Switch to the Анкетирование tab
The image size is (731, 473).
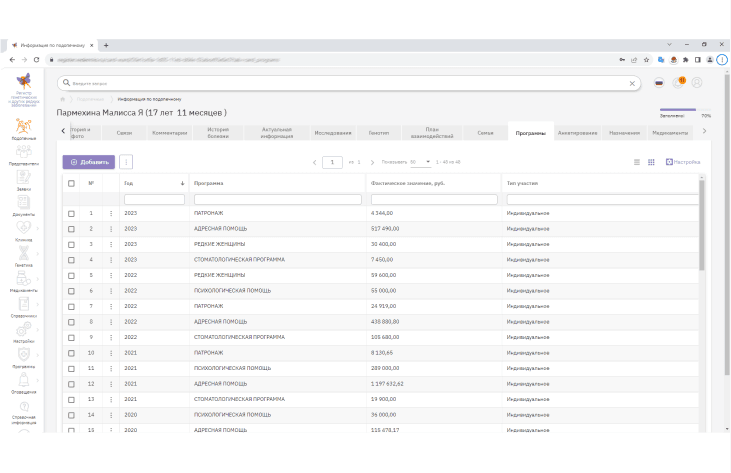coord(578,133)
